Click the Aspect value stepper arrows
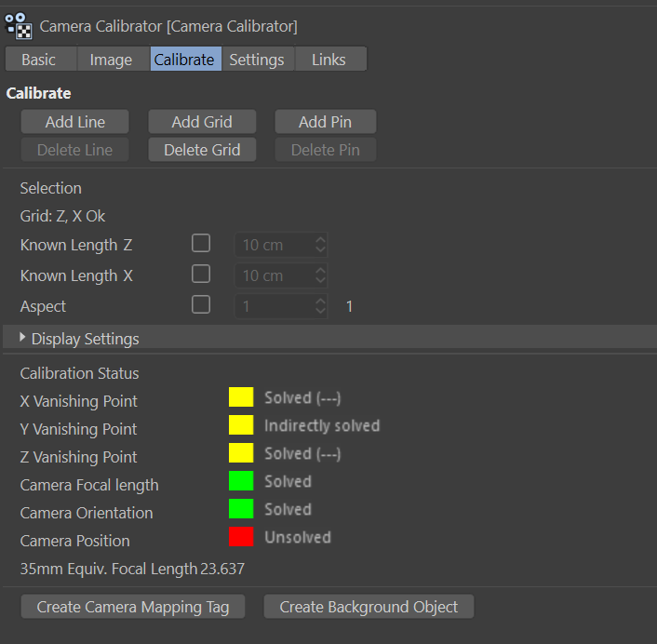 click(x=320, y=306)
